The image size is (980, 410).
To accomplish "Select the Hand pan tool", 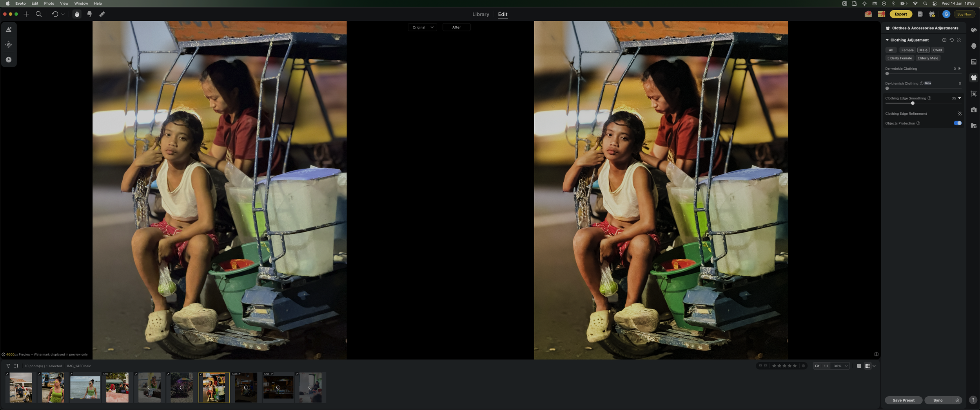I will tap(77, 14).
